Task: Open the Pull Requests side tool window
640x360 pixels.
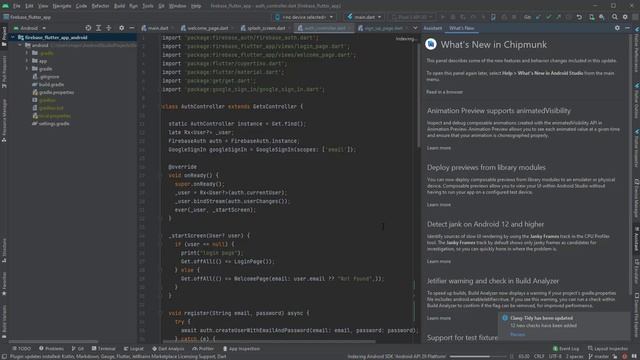Action: [4, 72]
